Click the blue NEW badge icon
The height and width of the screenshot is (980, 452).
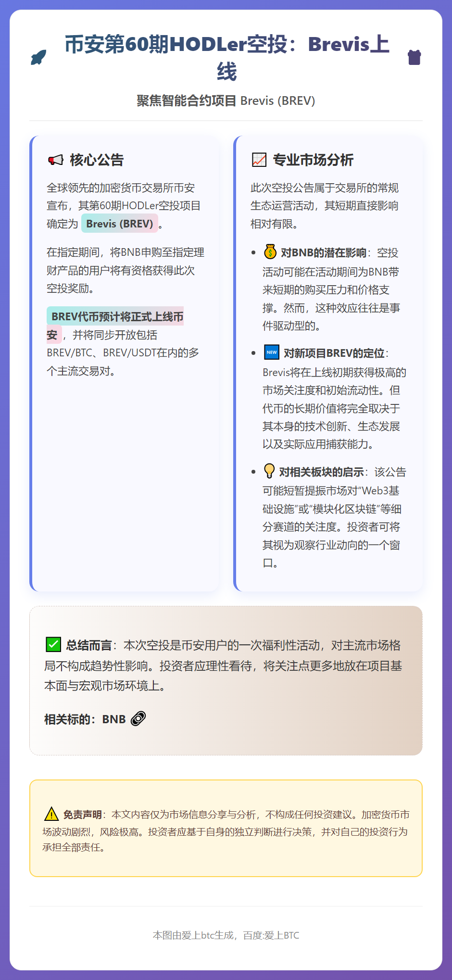[x=272, y=352]
